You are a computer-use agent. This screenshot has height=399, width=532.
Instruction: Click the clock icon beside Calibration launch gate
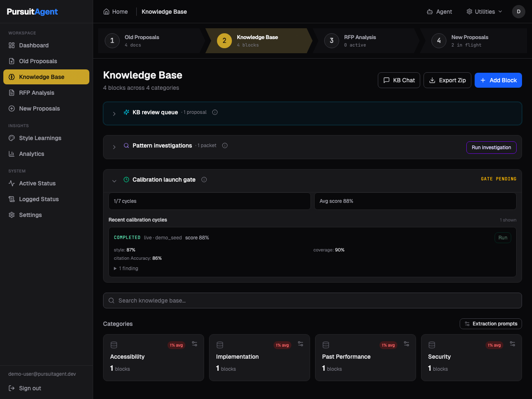point(126,180)
